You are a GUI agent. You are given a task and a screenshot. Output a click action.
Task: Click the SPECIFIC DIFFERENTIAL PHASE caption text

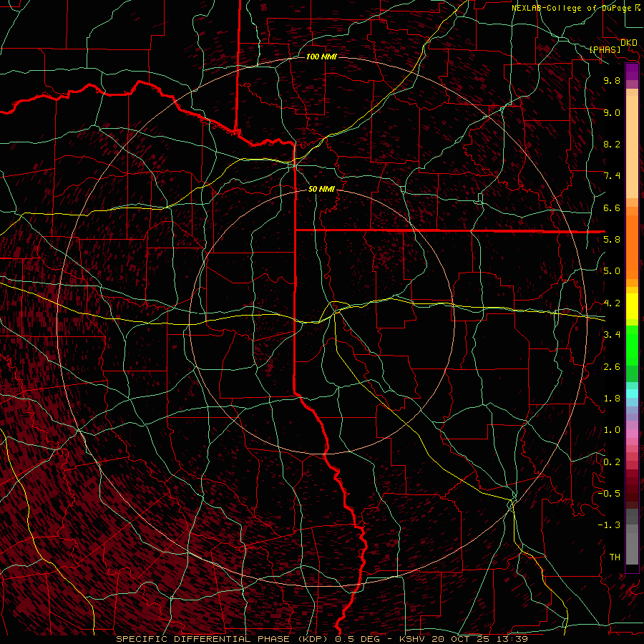(x=202, y=639)
